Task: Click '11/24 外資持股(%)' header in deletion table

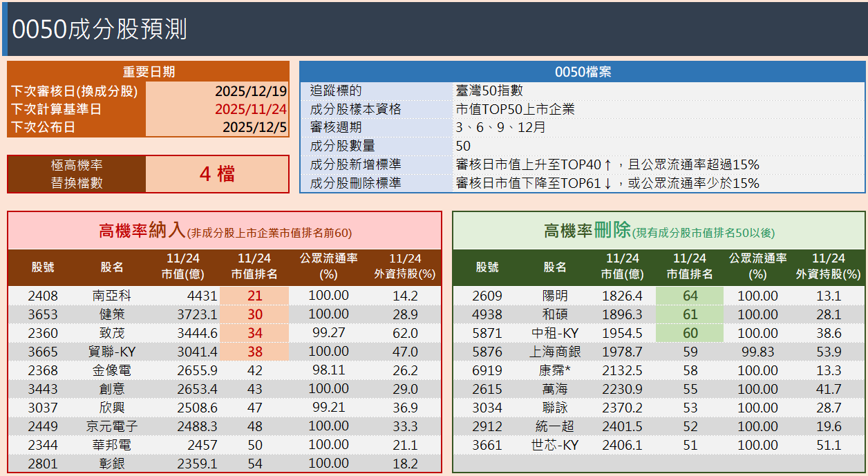Action: click(828, 266)
